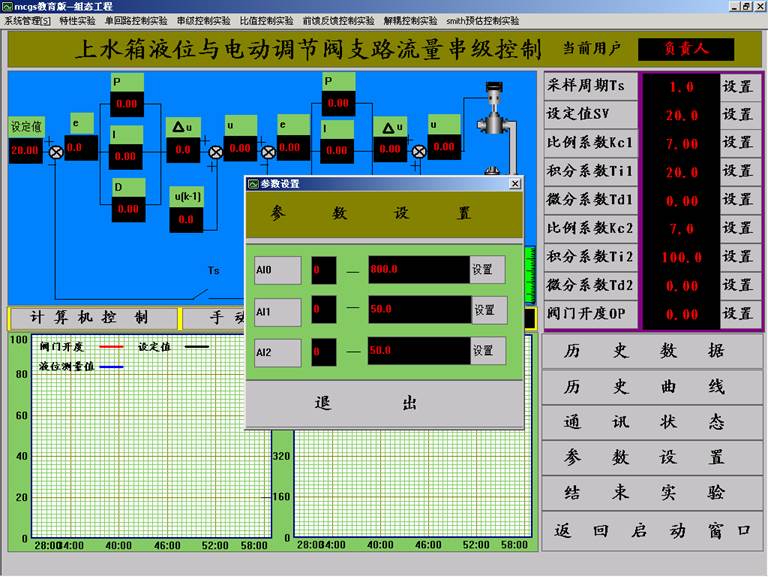
Task: Click the first summing junction after 设定值
Action: pos(56,151)
